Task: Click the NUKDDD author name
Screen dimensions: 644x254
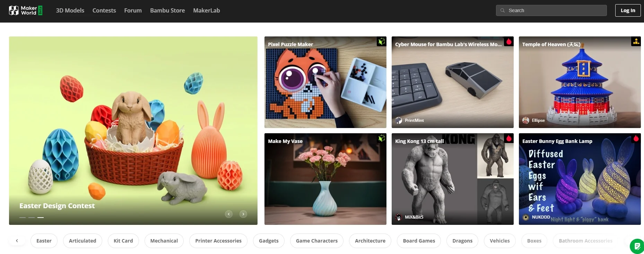Action: [x=541, y=217]
